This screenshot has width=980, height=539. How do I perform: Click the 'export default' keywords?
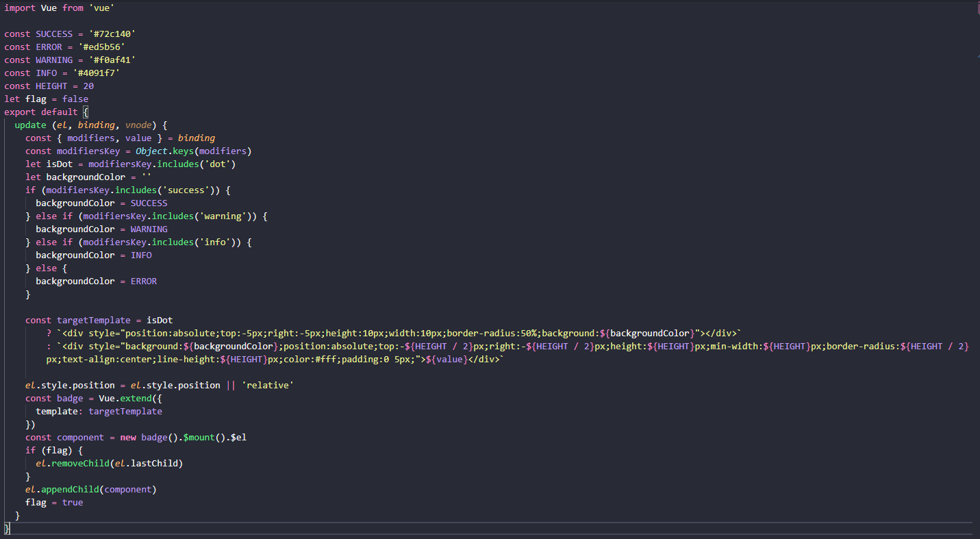[x=41, y=112]
